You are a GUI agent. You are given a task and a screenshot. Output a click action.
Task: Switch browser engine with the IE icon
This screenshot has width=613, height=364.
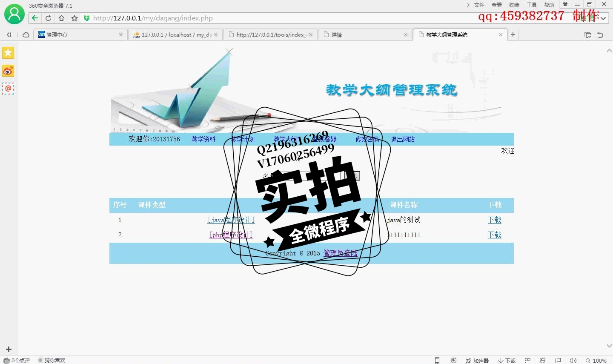[x=542, y=361]
